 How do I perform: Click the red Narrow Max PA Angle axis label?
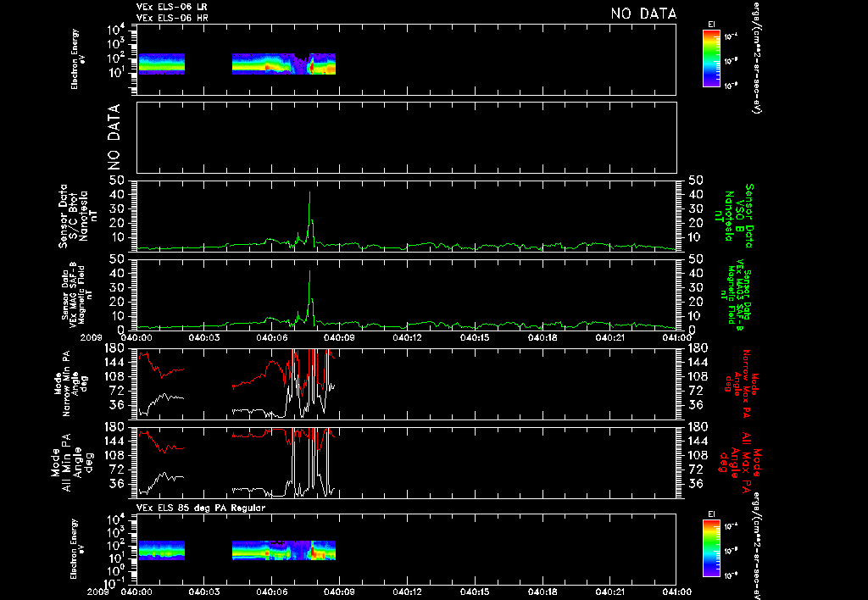tap(738, 383)
